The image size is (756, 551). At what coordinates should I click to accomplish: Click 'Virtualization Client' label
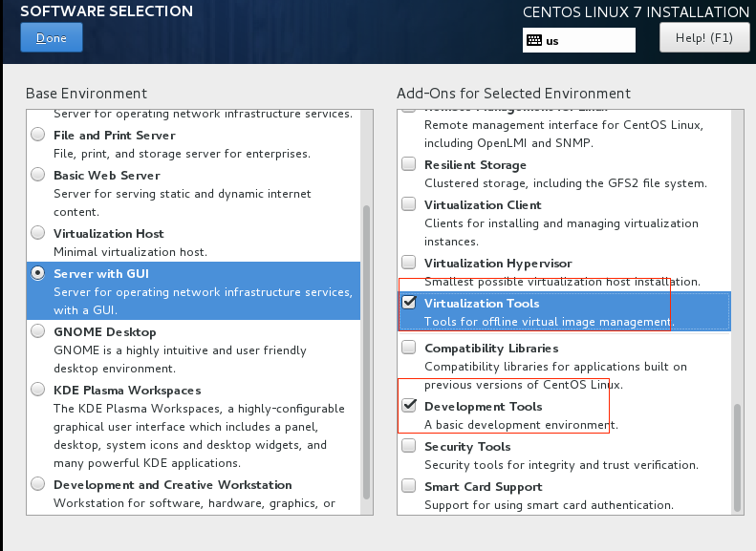(483, 204)
